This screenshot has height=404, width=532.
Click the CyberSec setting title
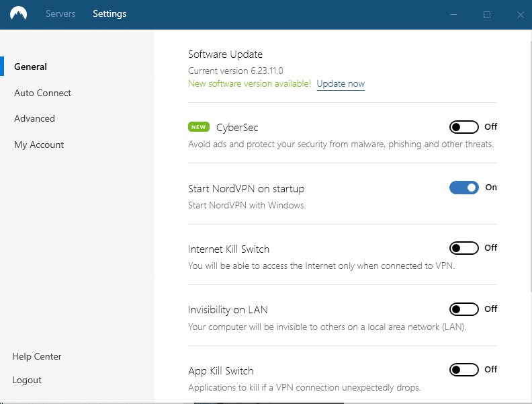tap(237, 127)
